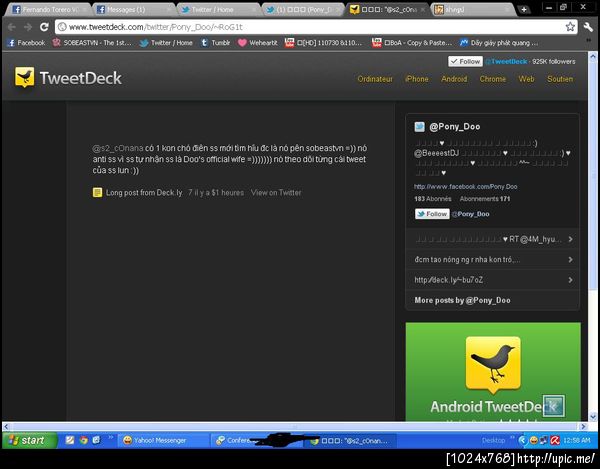Screen dimensions: 600x469
Task: Click the Android TweetDeck bird ad image
Action: [493, 365]
